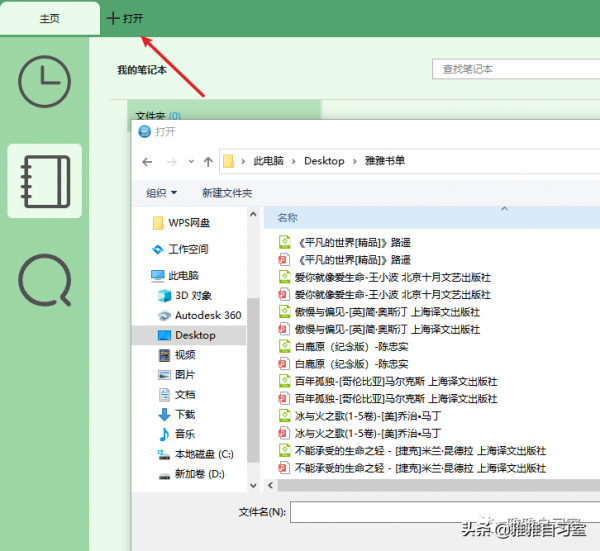
Task: Expand chevron after 此电脑 in breadcrumb
Action: pyautogui.click(x=293, y=161)
